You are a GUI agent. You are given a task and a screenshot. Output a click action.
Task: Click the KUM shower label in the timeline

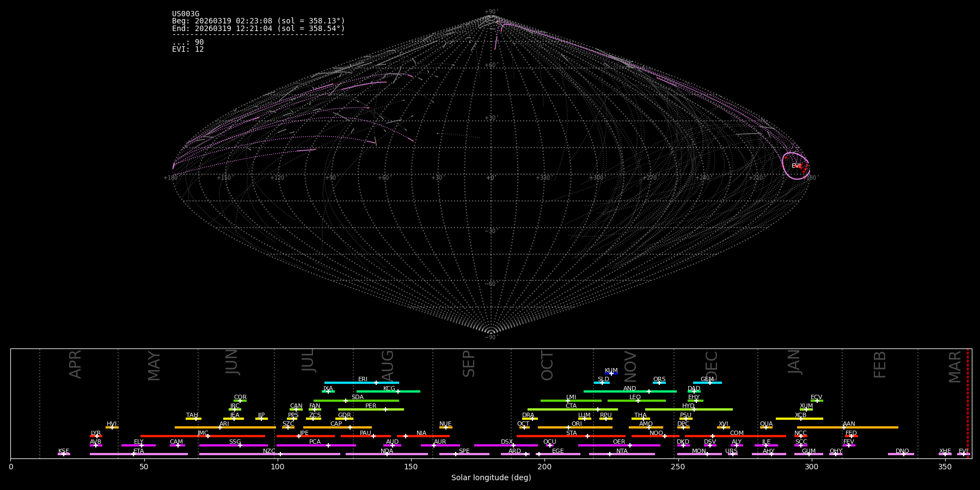point(611,371)
